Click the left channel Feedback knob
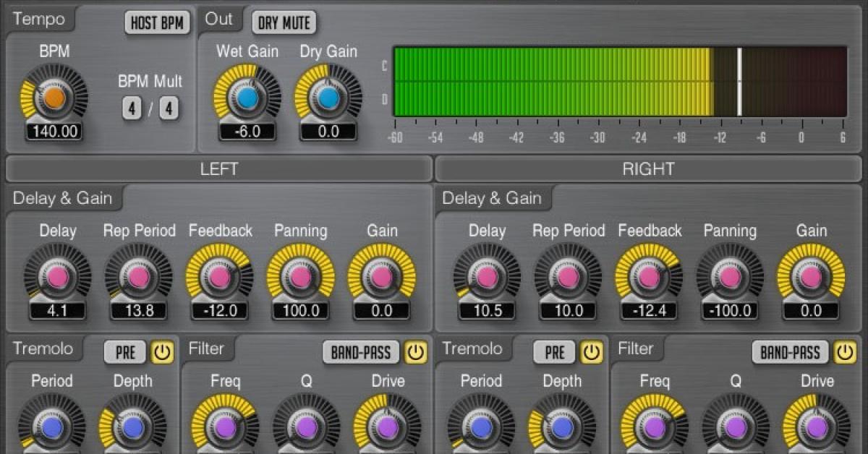 (x=220, y=277)
